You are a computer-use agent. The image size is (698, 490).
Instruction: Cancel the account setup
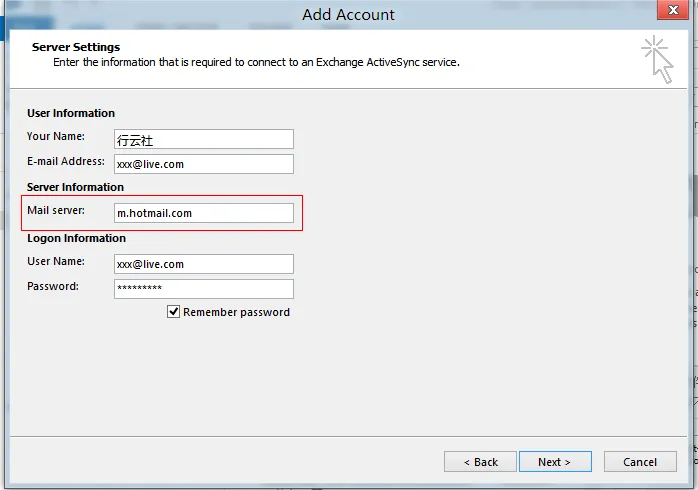coord(640,462)
